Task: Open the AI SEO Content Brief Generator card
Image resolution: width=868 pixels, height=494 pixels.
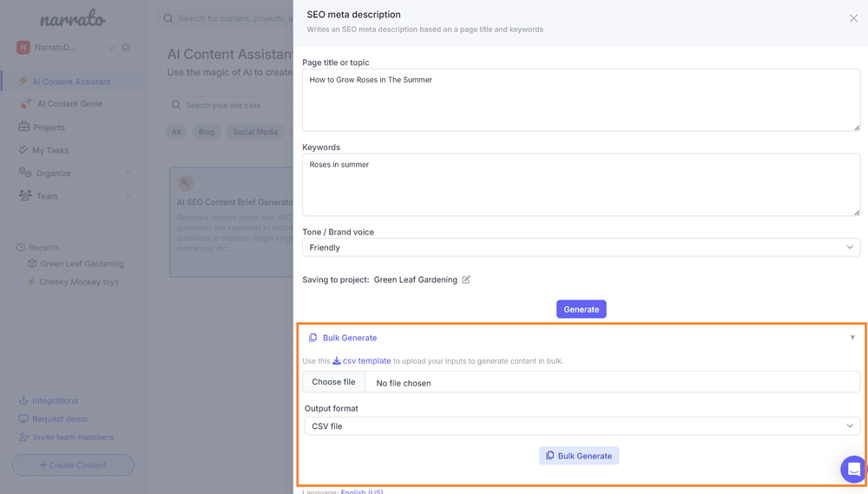Action: tap(232, 221)
